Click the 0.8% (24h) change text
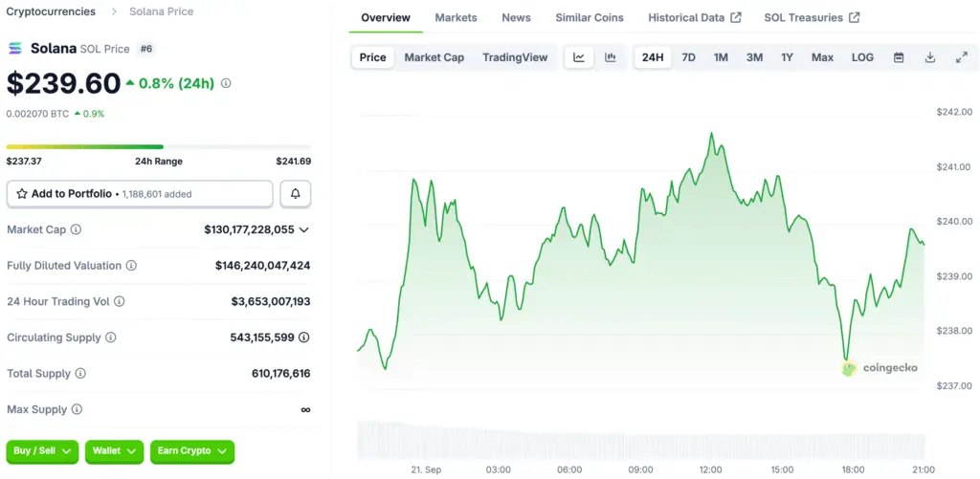980x479 pixels. 176,83
